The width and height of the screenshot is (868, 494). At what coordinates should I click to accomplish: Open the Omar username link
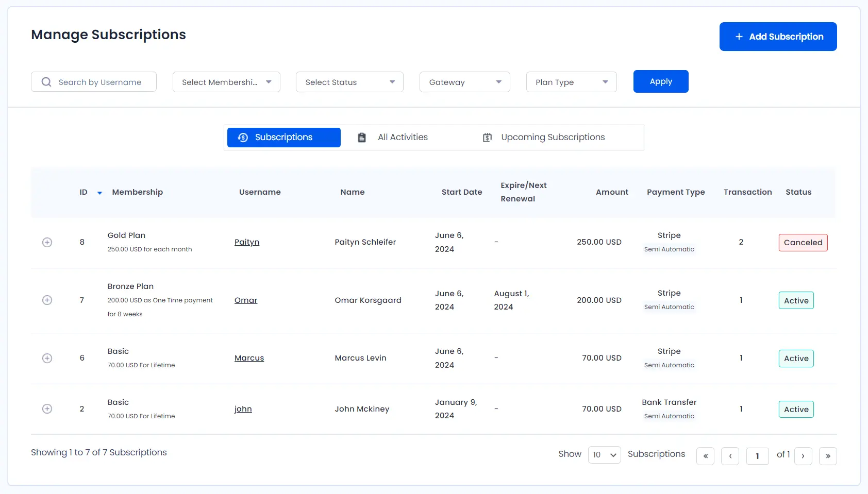(246, 300)
